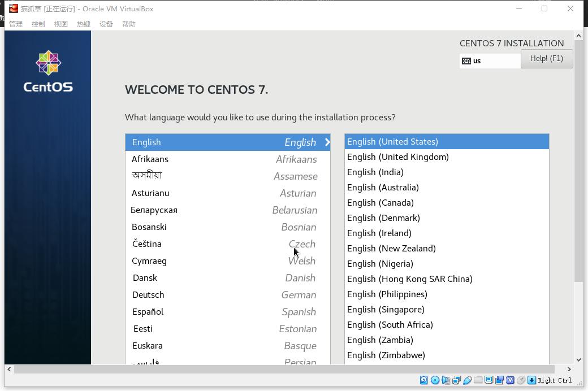Select English in language list

pyautogui.click(x=228, y=142)
